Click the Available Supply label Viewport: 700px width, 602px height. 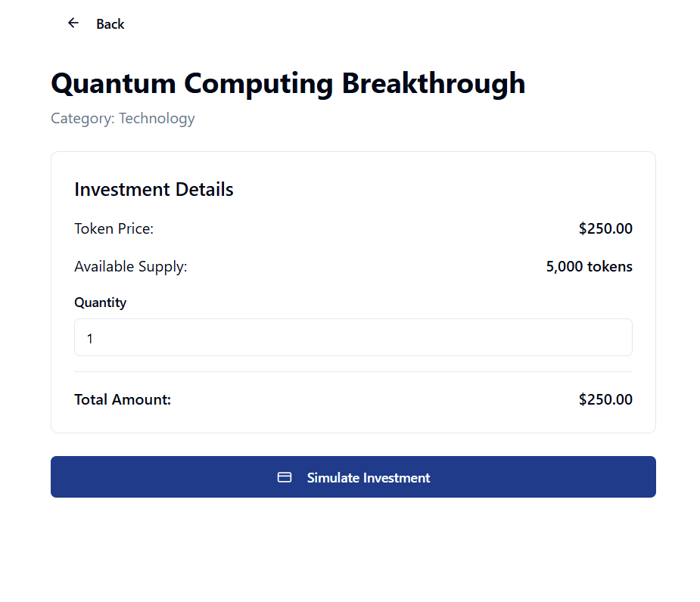coord(130,266)
